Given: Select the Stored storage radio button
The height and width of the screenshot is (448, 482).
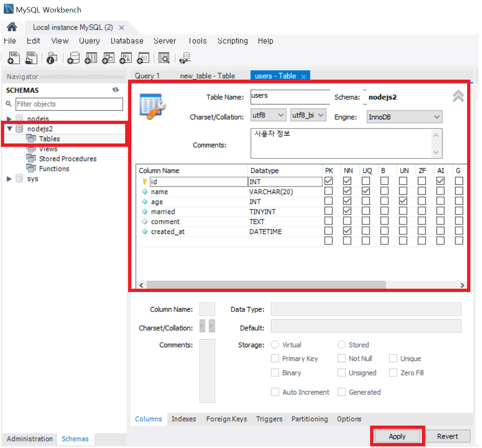Looking at the screenshot, I should point(342,345).
